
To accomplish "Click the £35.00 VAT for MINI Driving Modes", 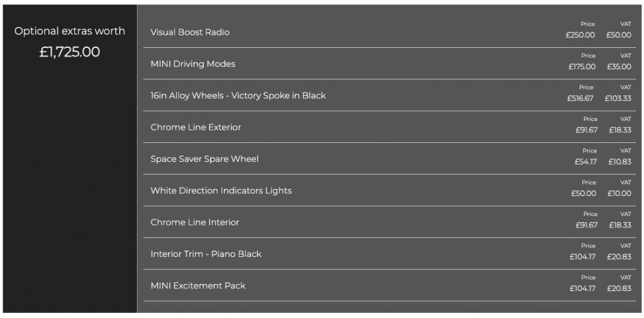I will [619, 67].
